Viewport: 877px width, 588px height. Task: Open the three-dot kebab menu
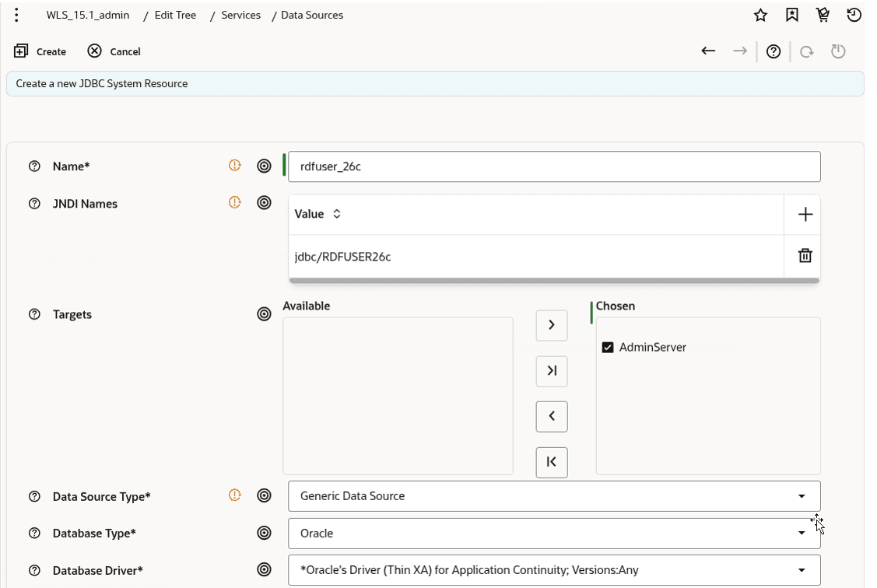coord(17,15)
